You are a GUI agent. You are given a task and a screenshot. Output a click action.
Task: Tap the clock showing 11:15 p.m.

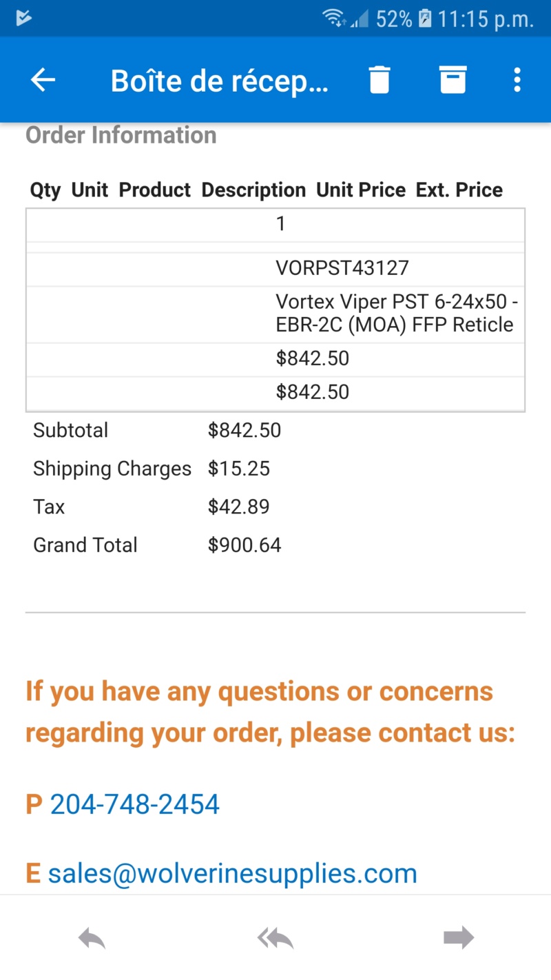486,19
